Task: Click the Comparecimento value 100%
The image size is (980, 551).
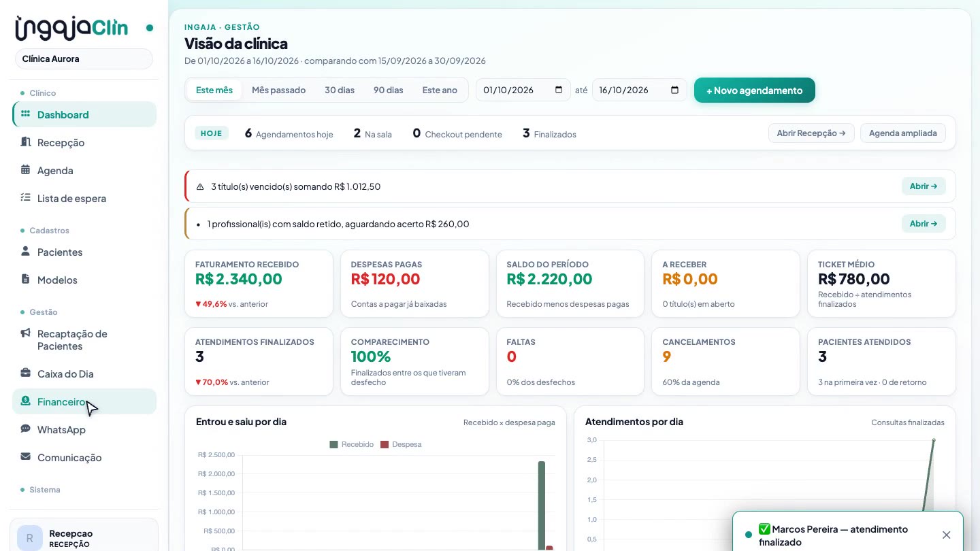Action: coord(371,356)
